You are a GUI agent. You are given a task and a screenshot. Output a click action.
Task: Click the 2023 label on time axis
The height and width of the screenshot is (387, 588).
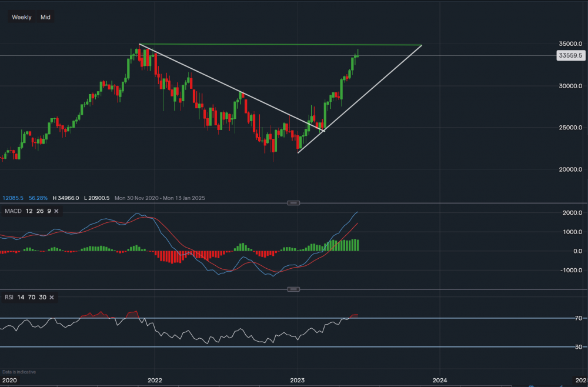coord(298,380)
